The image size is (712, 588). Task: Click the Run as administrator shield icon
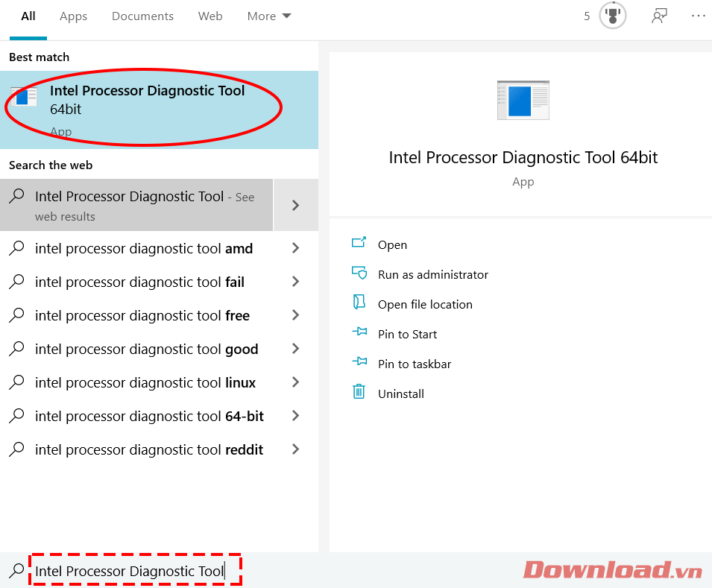359,274
